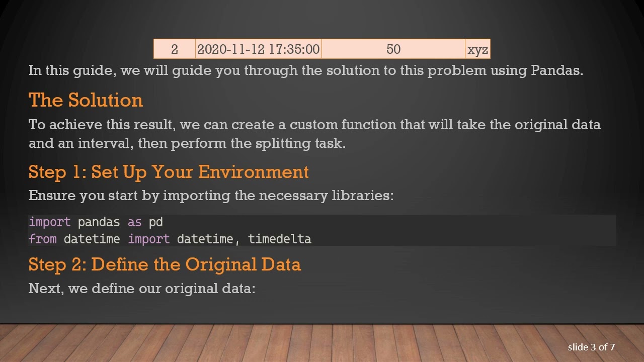Click the sentence starting In this guide
This screenshot has width=644, height=362.
point(305,70)
